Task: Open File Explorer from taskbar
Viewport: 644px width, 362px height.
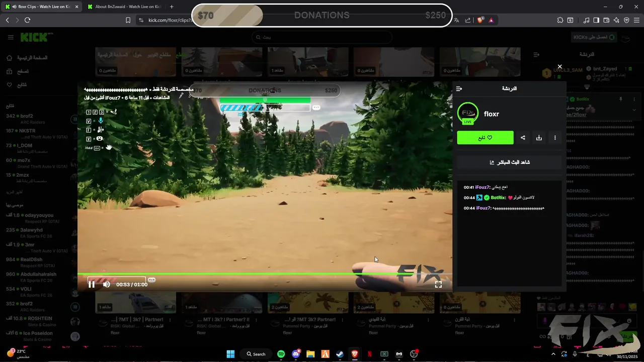Action: pos(310,354)
